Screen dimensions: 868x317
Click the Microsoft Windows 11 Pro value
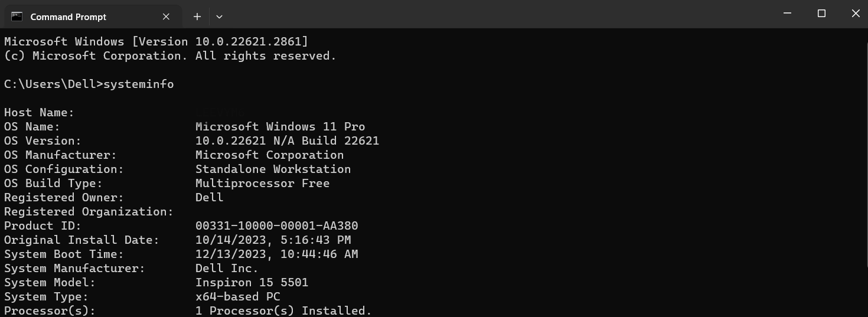click(280, 127)
